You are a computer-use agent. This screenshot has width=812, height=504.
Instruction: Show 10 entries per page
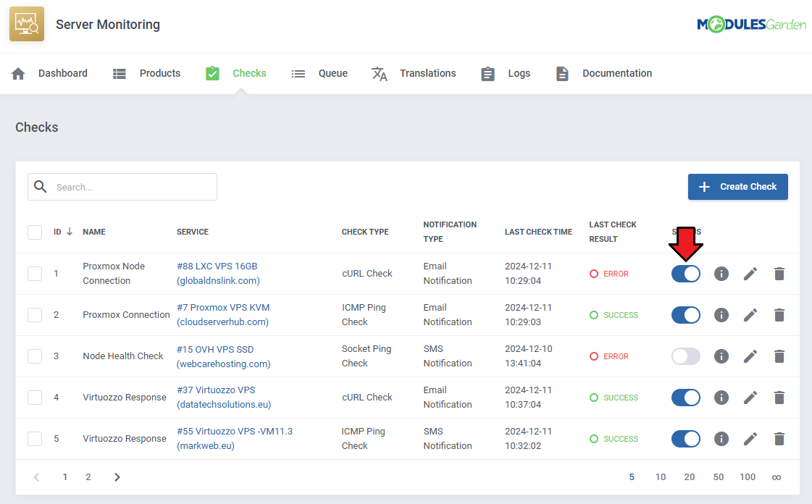coord(661,477)
